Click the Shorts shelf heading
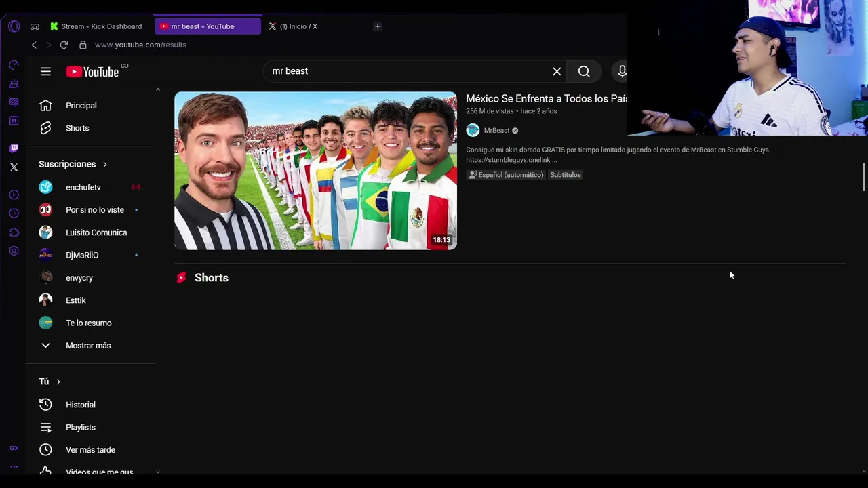 (x=212, y=278)
